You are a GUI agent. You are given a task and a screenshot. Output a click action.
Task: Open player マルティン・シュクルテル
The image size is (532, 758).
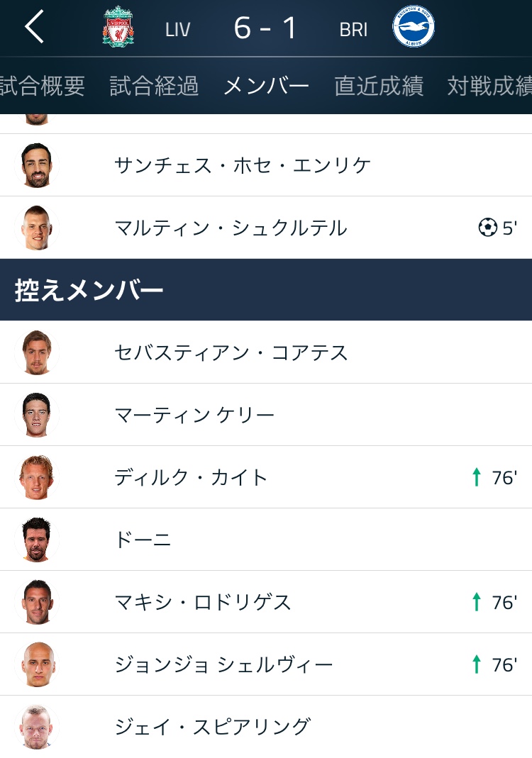[231, 228]
